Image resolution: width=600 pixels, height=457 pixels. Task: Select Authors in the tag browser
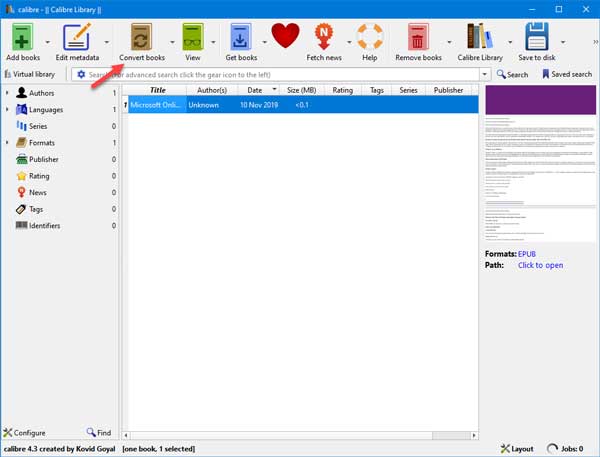coord(41,93)
